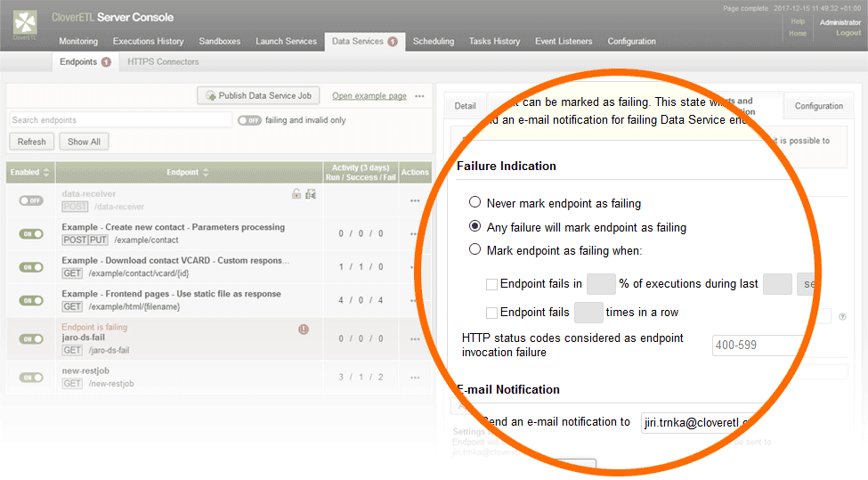The height and width of the screenshot is (480, 868).
Task: Open the Detail tab
Action: pos(465,106)
